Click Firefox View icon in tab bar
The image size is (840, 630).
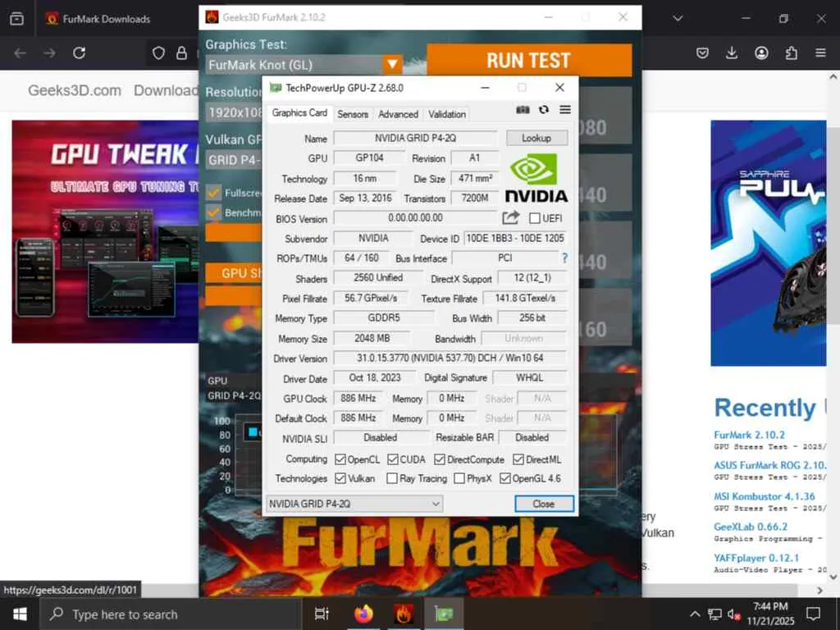16,19
